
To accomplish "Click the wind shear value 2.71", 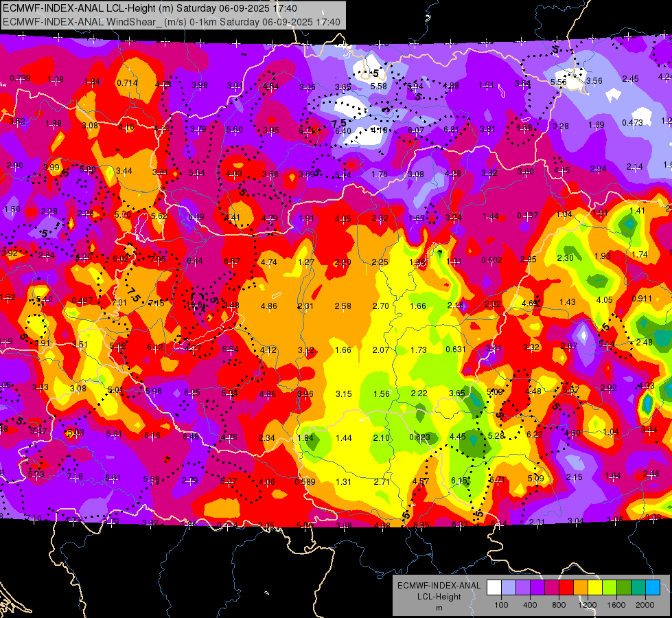I will pyautogui.click(x=382, y=481).
